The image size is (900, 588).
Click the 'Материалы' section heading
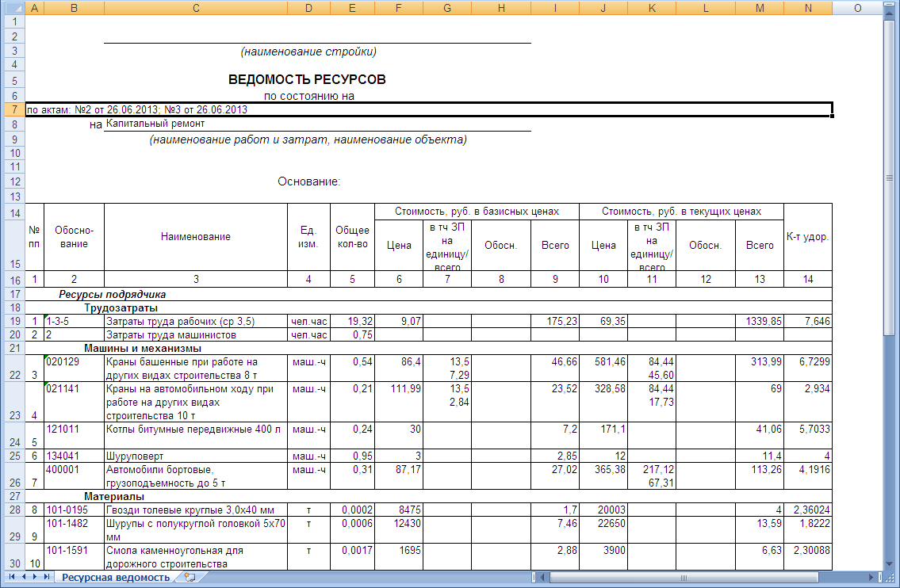[x=114, y=496]
